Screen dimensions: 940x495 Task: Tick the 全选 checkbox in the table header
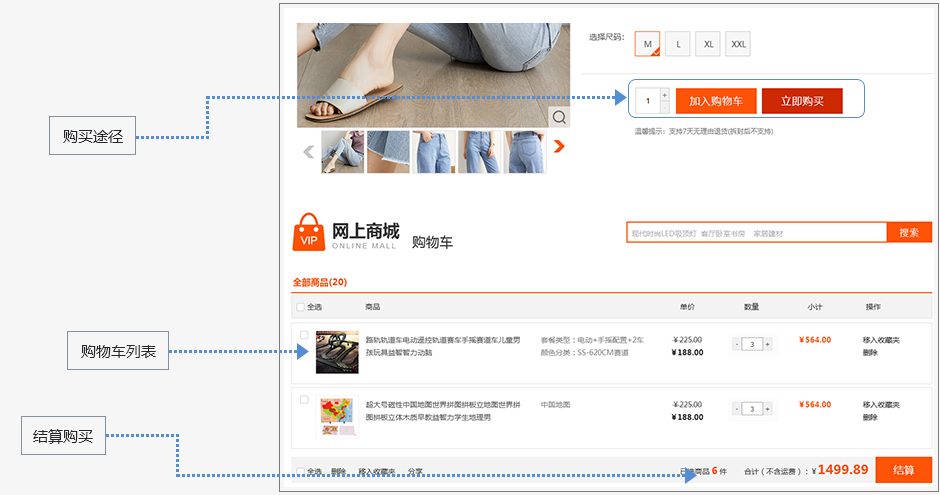[x=300, y=307]
